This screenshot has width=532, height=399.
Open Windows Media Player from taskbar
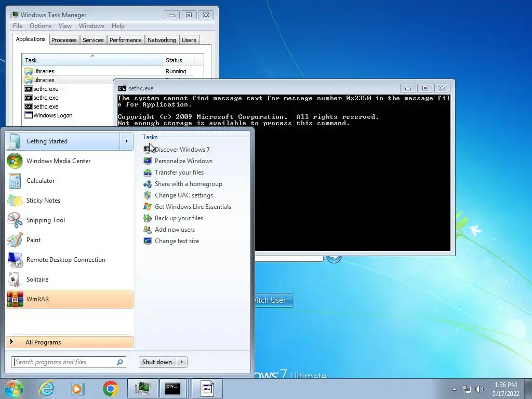pyautogui.click(x=78, y=389)
